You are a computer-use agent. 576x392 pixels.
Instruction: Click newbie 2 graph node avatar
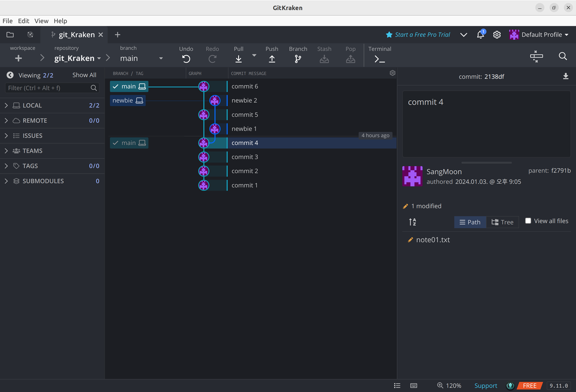point(215,101)
